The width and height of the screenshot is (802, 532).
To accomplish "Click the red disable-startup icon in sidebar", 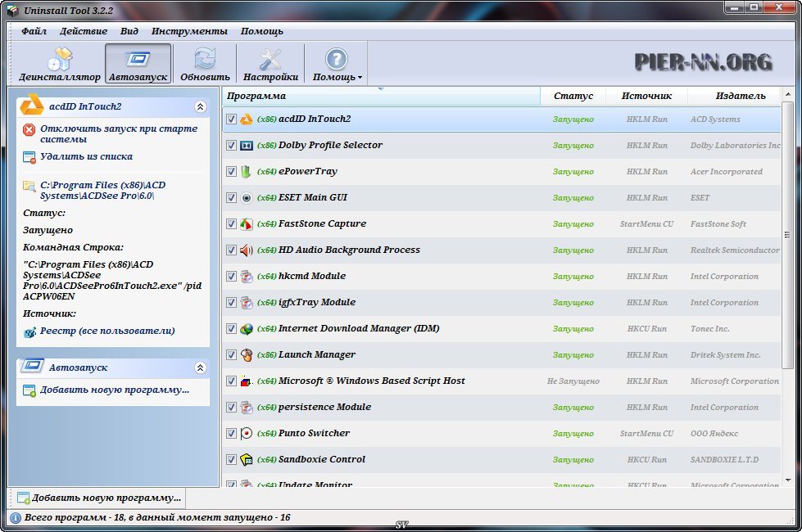I will coord(29,130).
